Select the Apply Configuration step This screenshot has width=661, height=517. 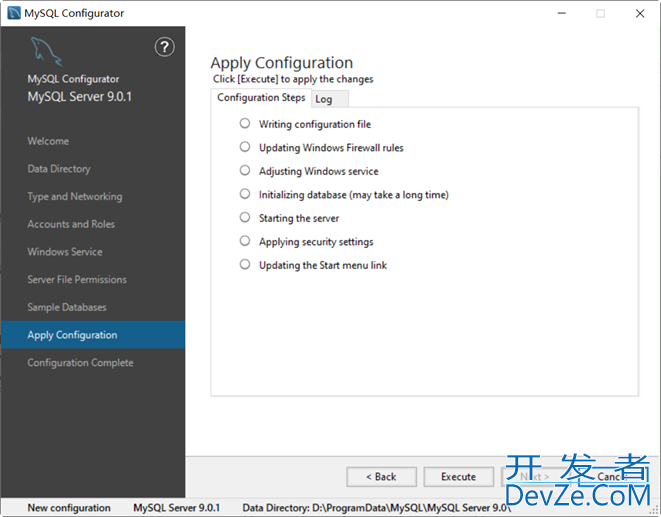(93, 335)
